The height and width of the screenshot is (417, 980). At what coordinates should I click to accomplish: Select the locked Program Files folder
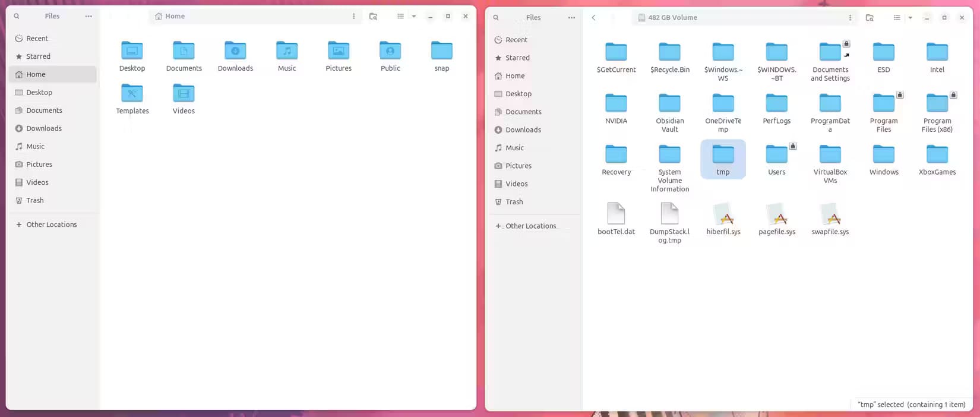pos(884,113)
